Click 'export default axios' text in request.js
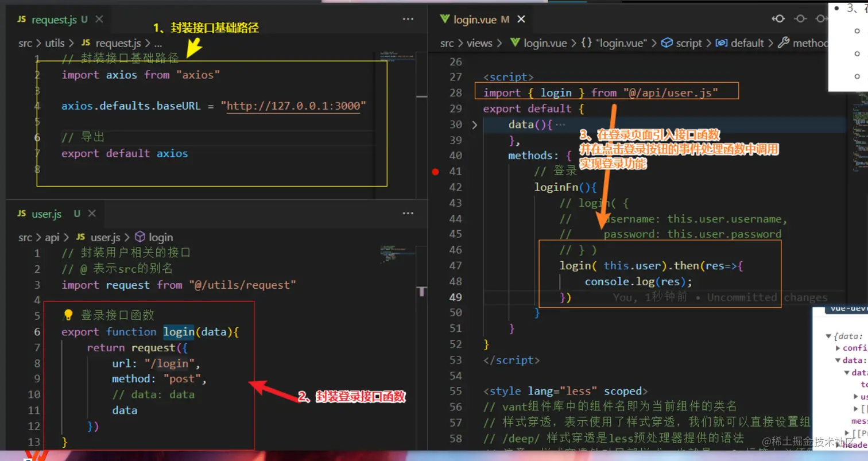This screenshot has height=461, width=868. pos(125,153)
